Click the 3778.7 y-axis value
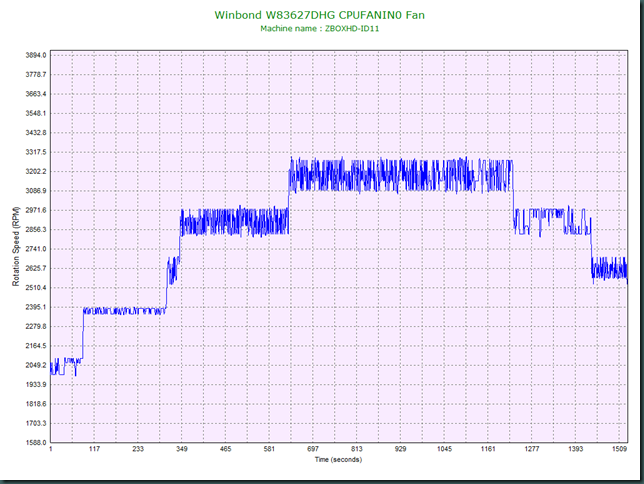The image size is (644, 484). click(x=36, y=74)
